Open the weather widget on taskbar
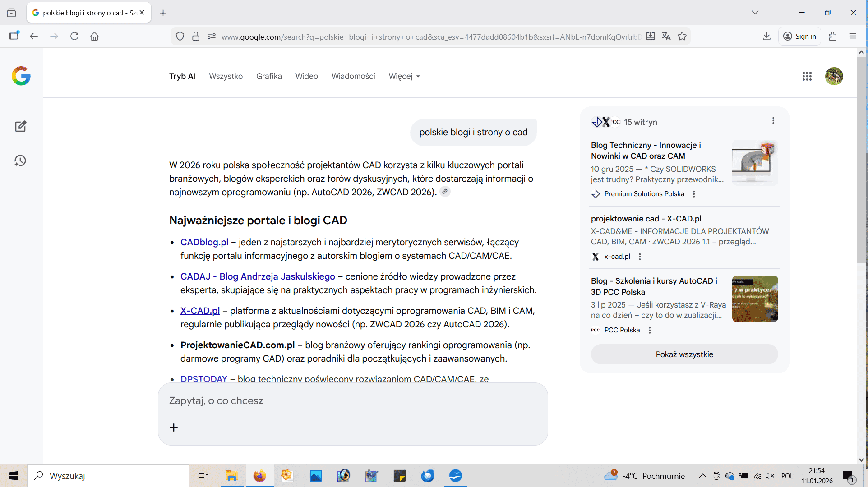Screen dimensions: 868x487 (644, 476)
